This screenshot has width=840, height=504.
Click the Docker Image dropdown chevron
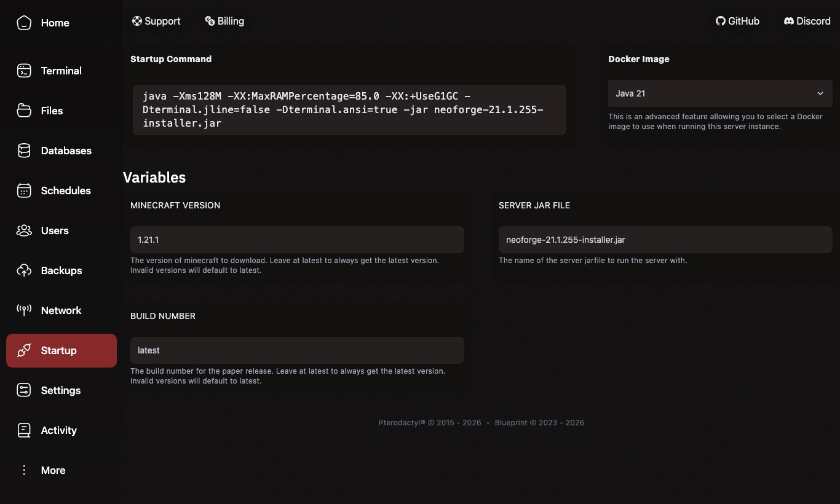(x=820, y=93)
